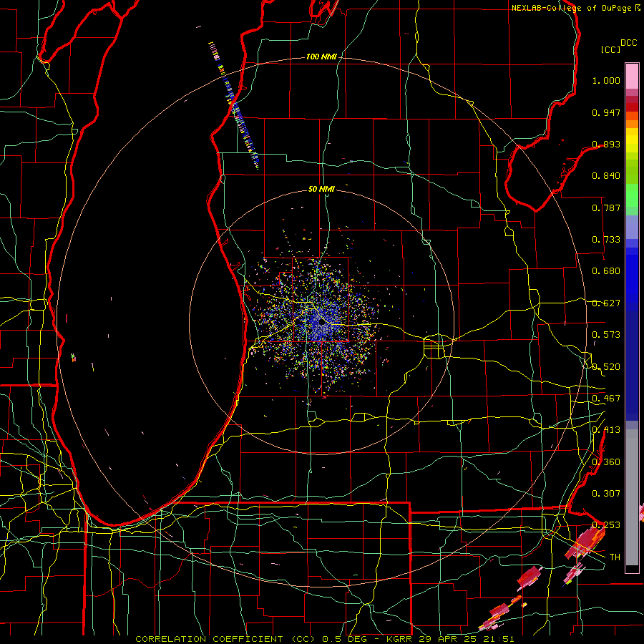
Task: Click the 0.413 scale value
Action: [x=606, y=430]
